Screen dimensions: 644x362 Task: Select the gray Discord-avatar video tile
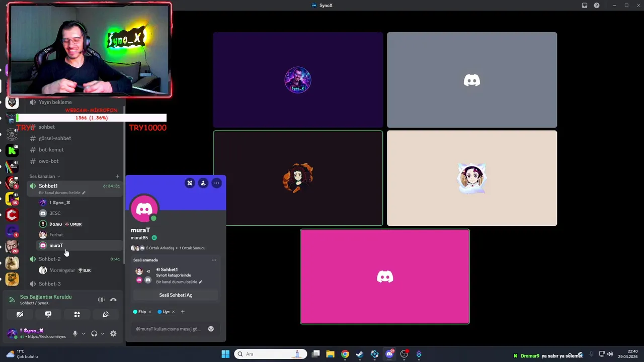(472, 80)
